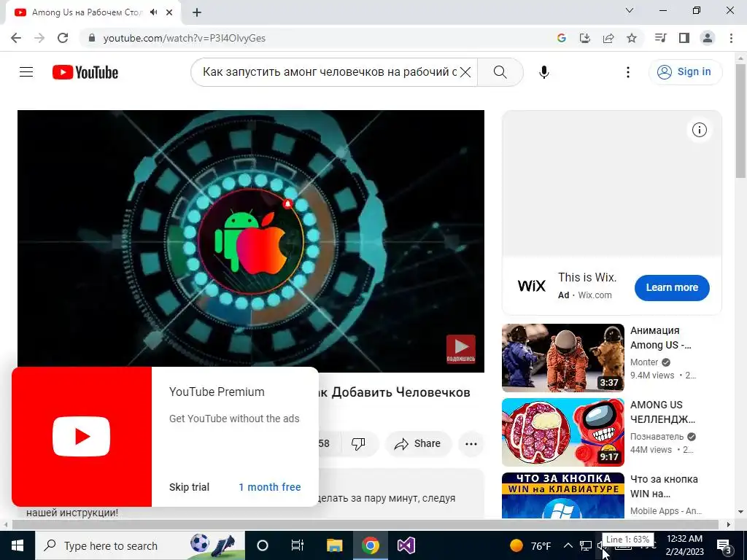
Task: Clear the search query with X icon
Action: point(465,72)
